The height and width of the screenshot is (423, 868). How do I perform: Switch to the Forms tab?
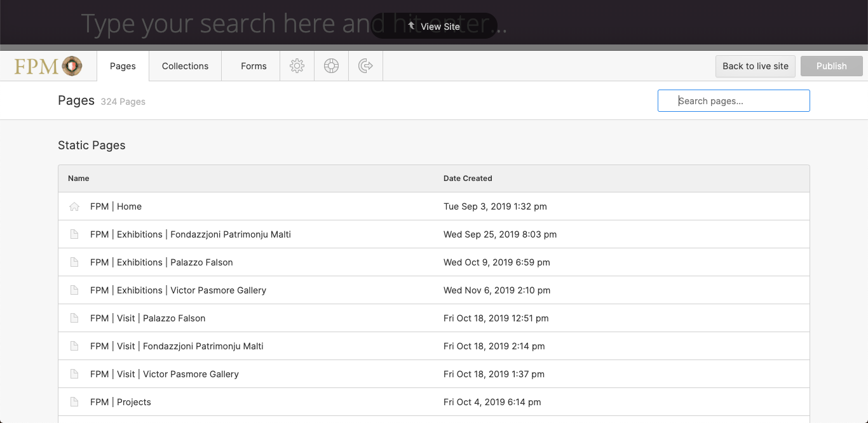click(254, 66)
